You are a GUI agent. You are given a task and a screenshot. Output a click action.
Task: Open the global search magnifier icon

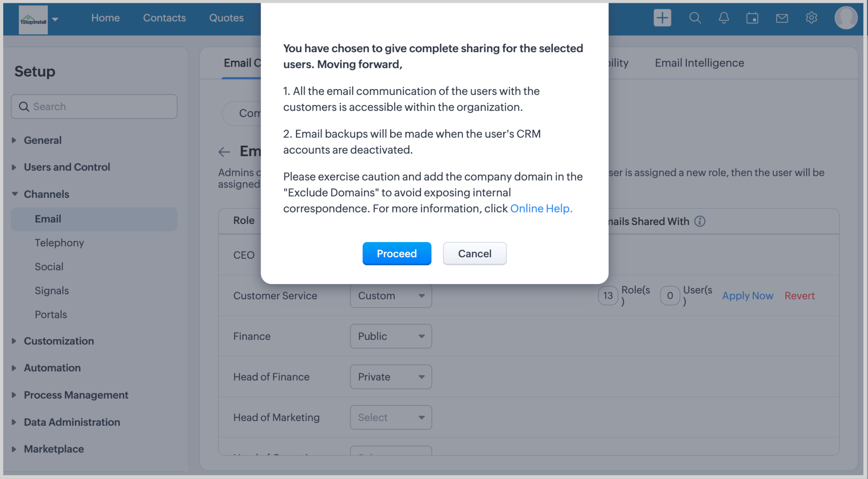pos(695,18)
